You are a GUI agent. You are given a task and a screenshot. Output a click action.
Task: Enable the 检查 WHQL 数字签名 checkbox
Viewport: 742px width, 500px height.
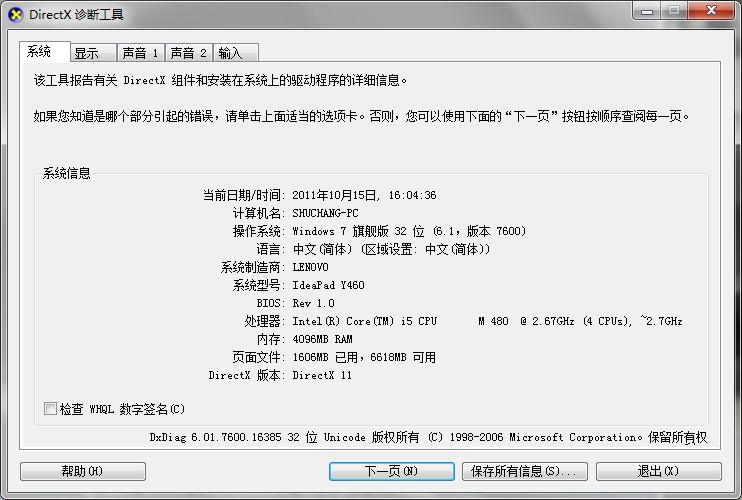click(51, 409)
